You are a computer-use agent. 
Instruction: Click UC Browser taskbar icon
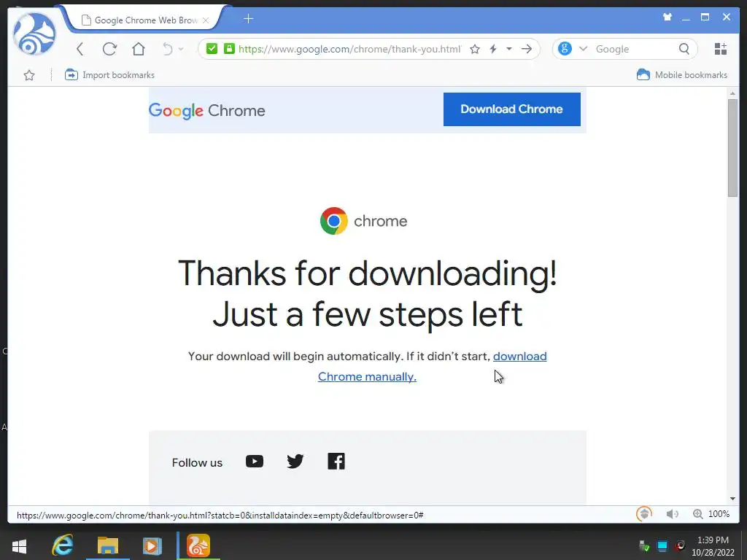[198, 545]
